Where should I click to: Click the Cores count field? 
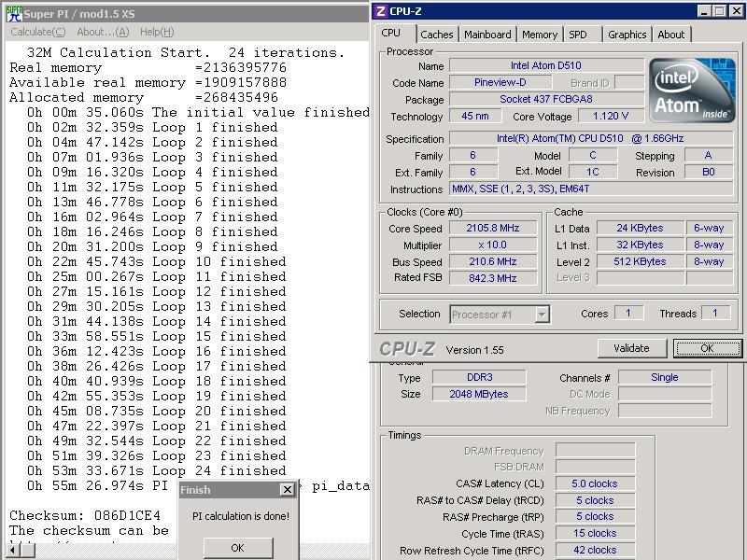(x=628, y=313)
